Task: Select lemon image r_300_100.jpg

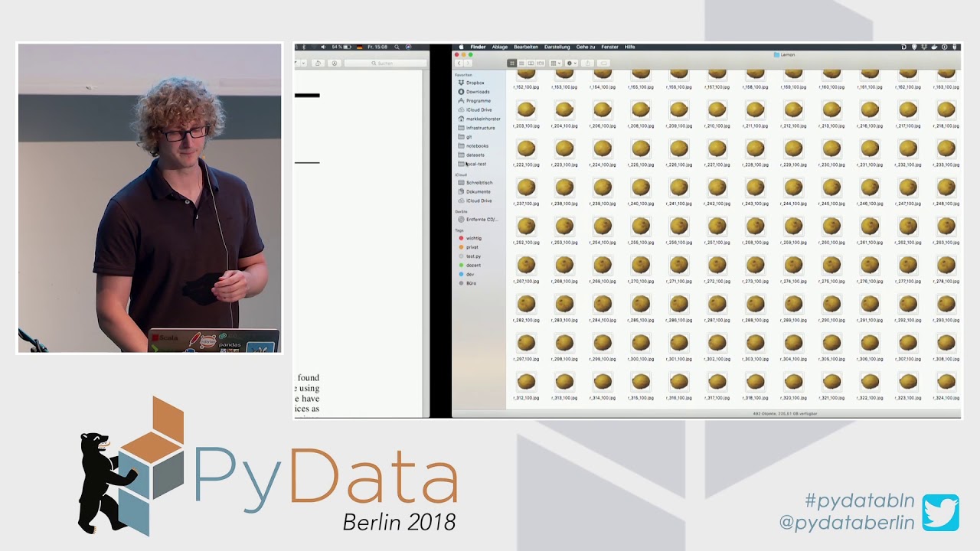Action: coord(641,343)
